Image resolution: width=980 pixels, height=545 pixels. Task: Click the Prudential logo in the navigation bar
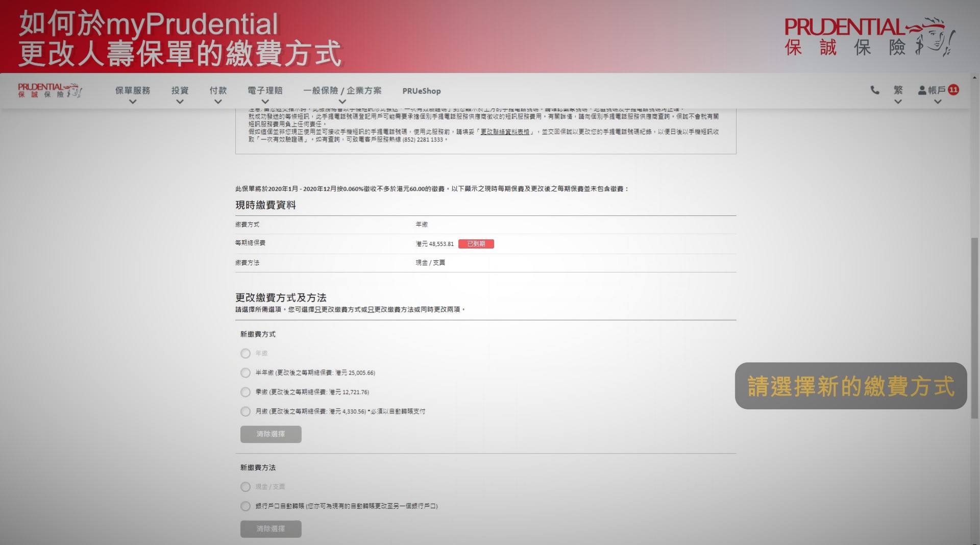pyautogui.click(x=49, y=90)
